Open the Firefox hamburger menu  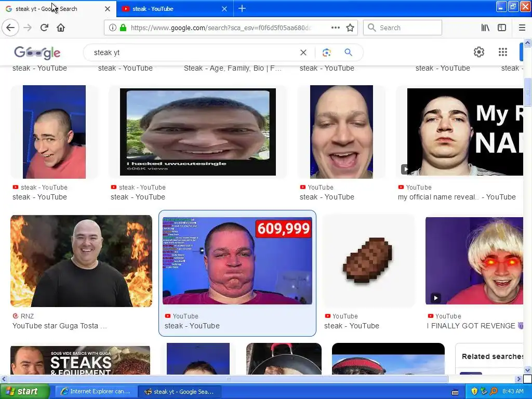522,28
